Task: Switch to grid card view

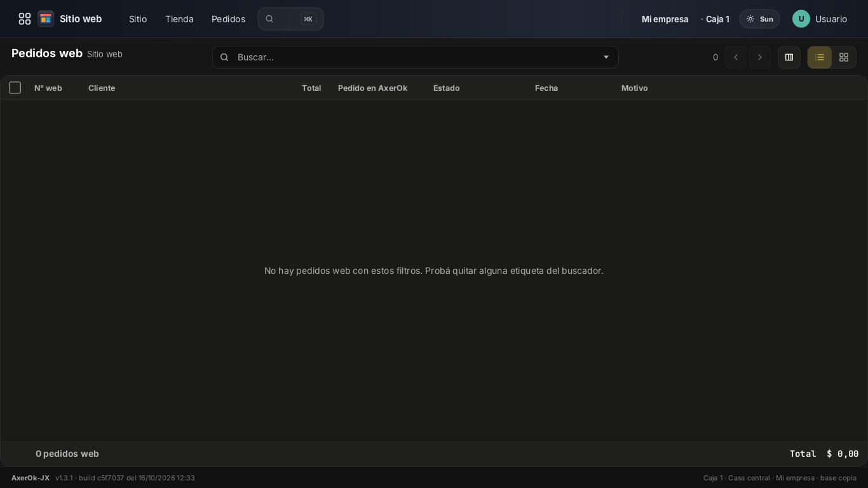Action: point(844,57)
